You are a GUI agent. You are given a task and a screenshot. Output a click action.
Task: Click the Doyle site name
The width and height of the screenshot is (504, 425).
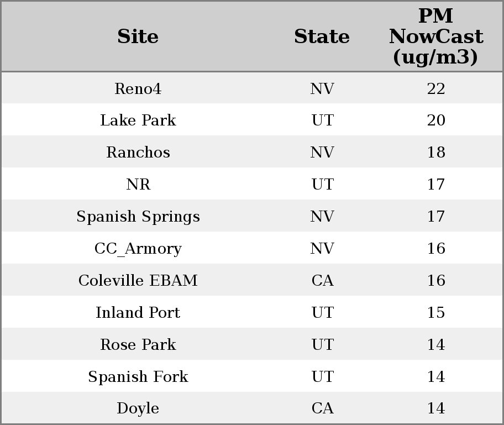point(138,408)
